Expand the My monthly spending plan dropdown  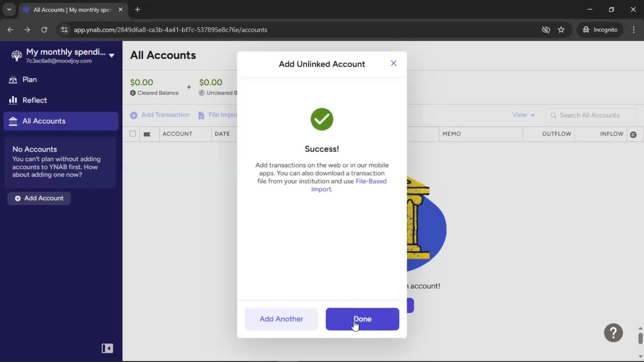(x=112, y=55)
